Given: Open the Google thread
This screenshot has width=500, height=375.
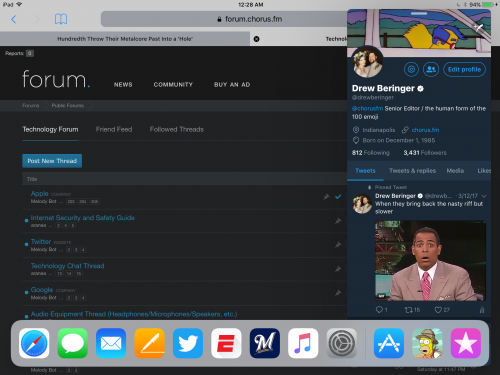Looking at the screenshot, I should pos(42,290).
